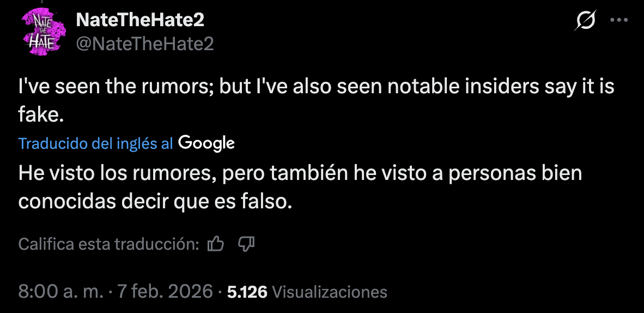Open the NateTheHate profile avatar
The height and width of the screenshot is (313, 644).
coord(39,33)
